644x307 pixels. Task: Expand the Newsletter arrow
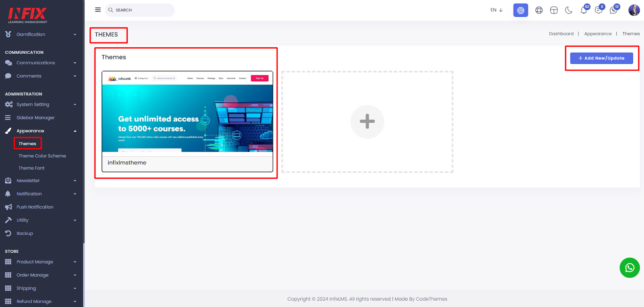(x=75, y=181)
